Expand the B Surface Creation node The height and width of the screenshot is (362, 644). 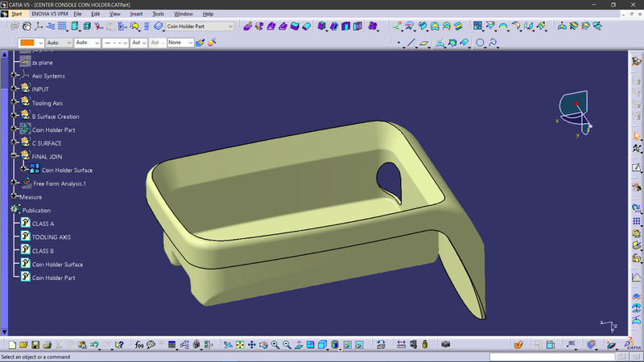coord(14,115)
